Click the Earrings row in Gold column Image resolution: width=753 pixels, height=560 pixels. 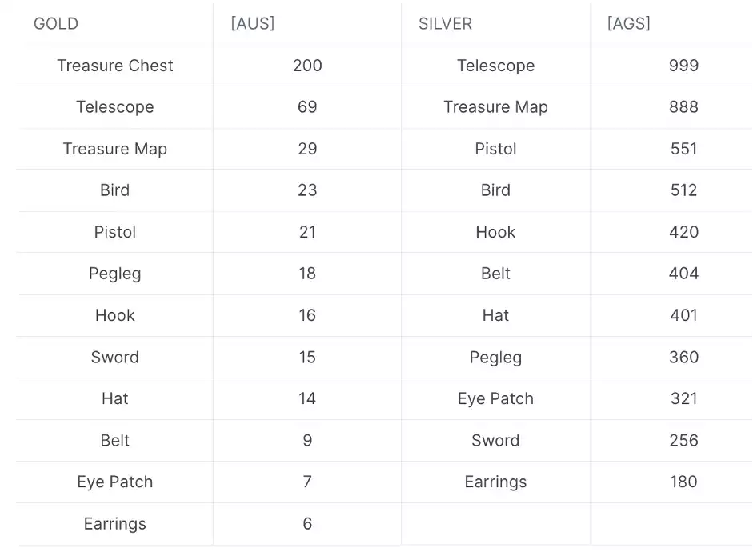pyautogui.click(x=114, y=524)
